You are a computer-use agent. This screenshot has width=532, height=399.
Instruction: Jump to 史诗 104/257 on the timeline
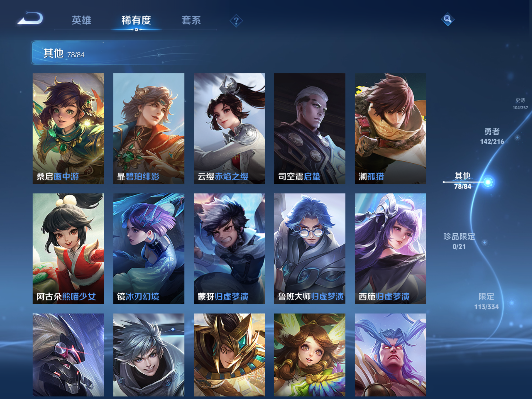[x=520, y=104]
